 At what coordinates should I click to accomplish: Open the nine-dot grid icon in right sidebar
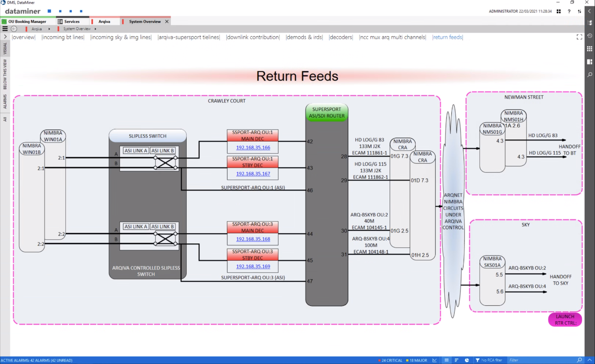(590, 49)
